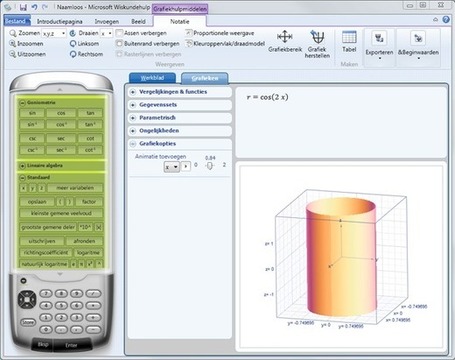
Task: Rotate graph with Linksom icon
Action: pos(73,44)
